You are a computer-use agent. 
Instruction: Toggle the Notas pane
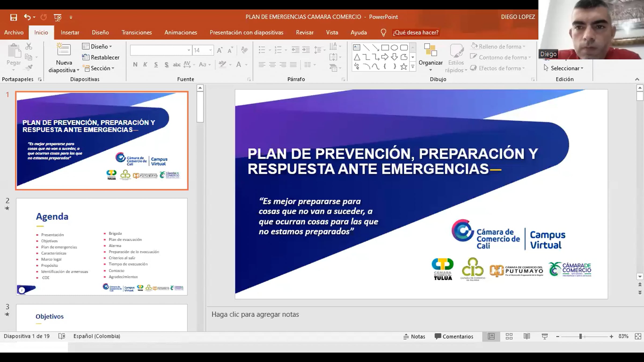(414, 337)
